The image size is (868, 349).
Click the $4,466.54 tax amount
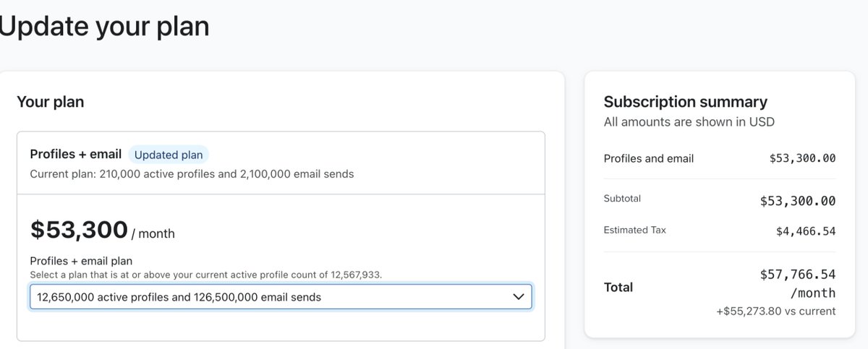click(x=806, y=231)
